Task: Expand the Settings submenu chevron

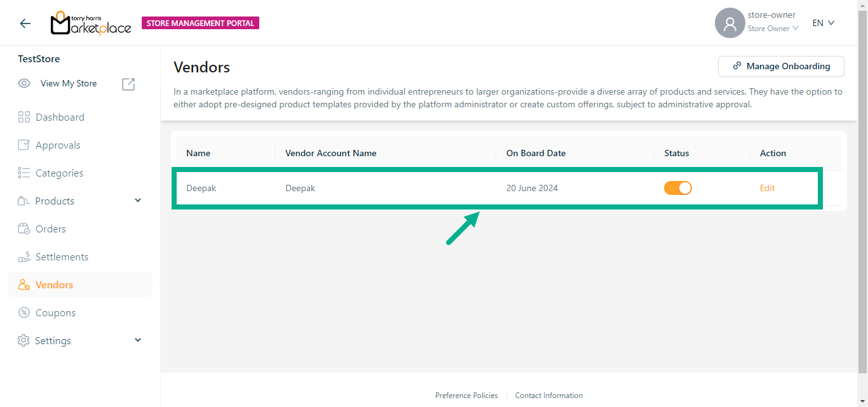Action: point(138,340)
